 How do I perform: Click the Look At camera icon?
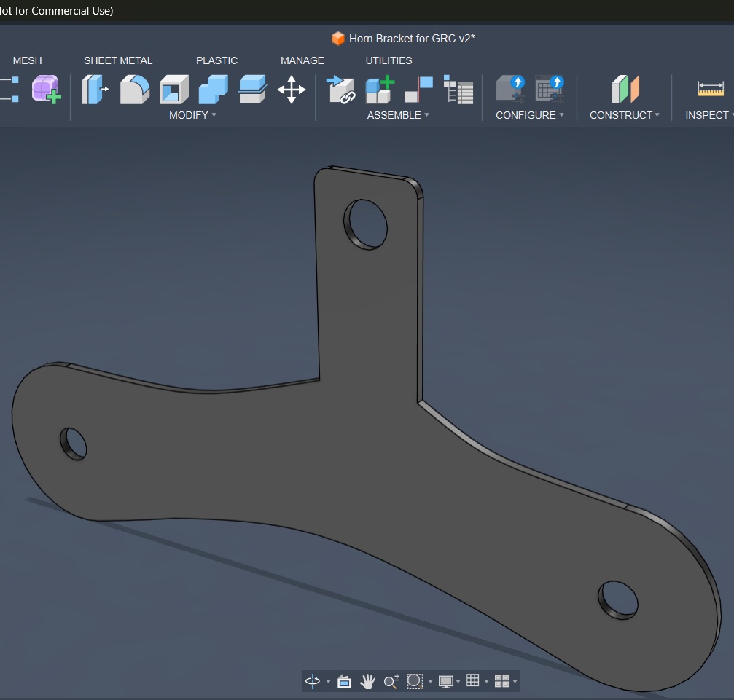coord(344,681)
